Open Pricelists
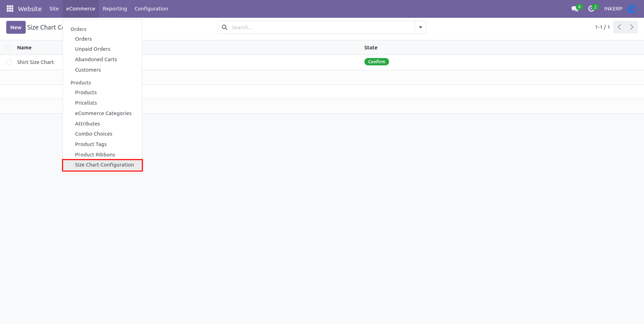The width and height of the screenshot is (644, 324). tap(86, 103)
